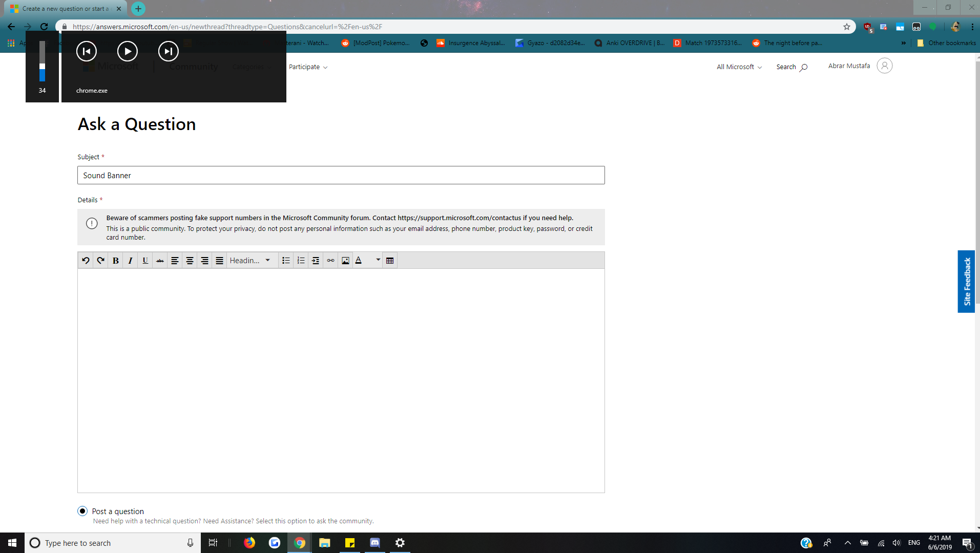Viewport: 980px width, 553px height.
Task: Show hidden system tray icons
Action: (x=848, y=543)
